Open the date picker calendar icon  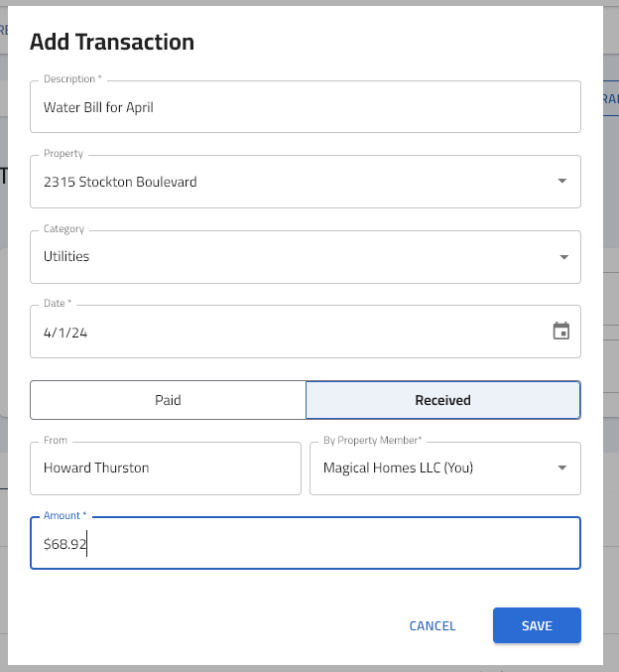560,332
